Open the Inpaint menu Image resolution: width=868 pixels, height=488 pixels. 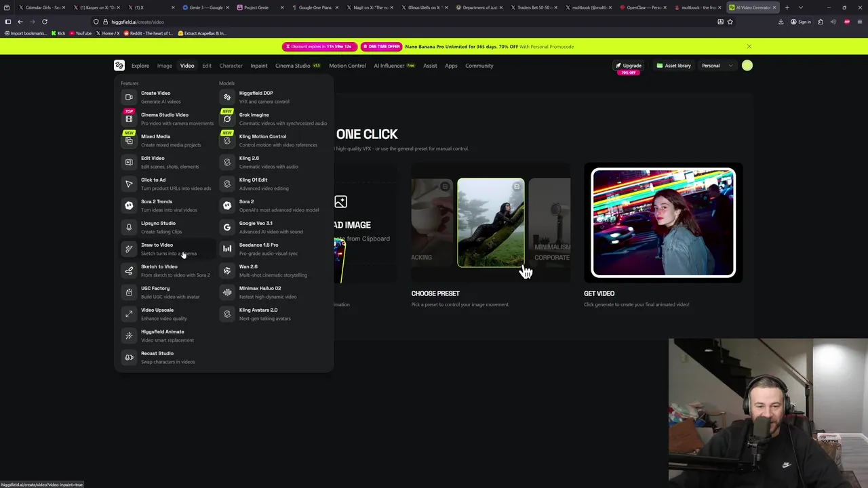[259, 66]
